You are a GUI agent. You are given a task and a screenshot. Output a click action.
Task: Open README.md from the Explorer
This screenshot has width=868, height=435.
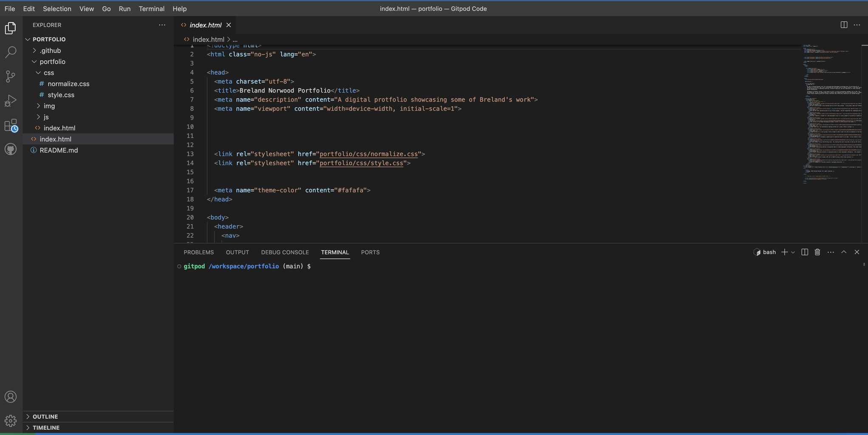point(59,150)
